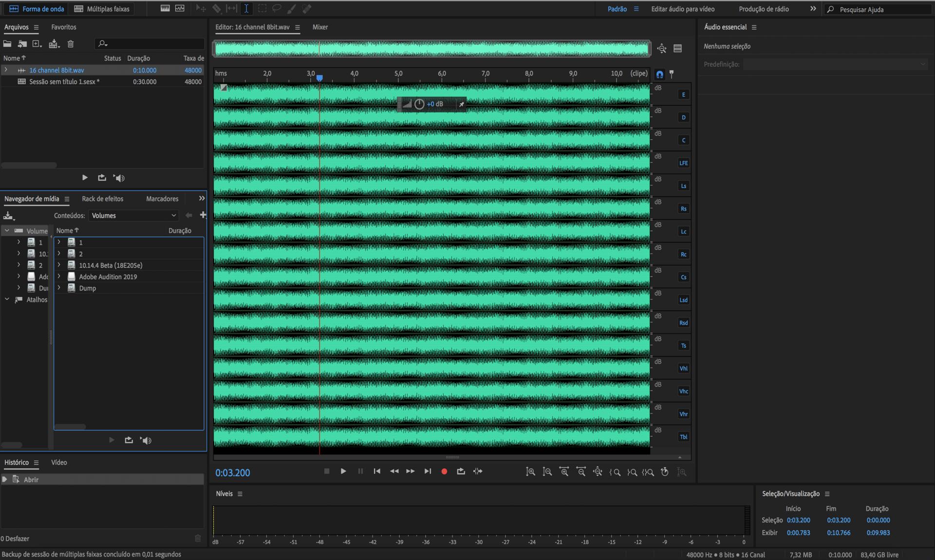The width and height of the screenshot is (935, 560).
Task: Select the Time Selection tool
Action: (246, 9)
